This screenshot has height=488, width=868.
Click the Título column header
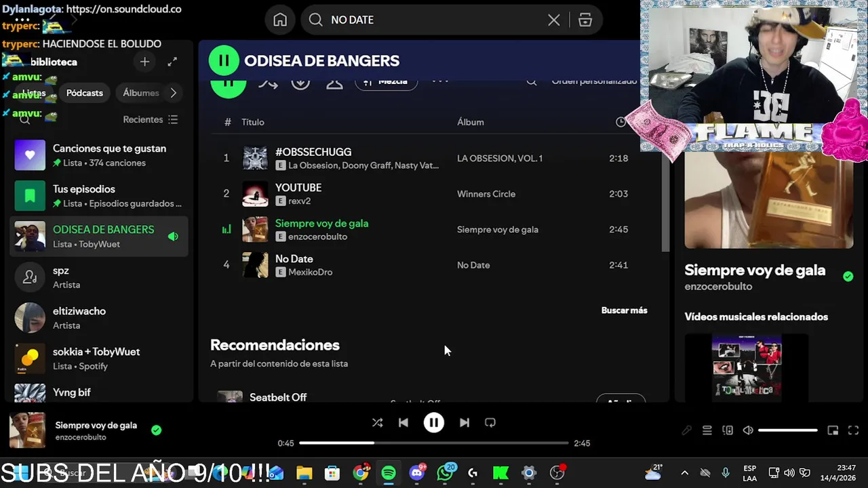click(253, 122)
